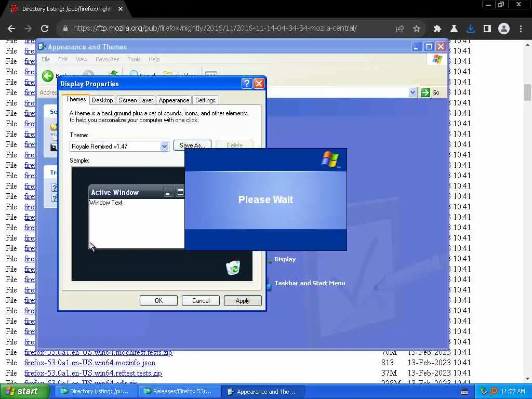Close the Display Properties dialog

[x=259, y=84]
